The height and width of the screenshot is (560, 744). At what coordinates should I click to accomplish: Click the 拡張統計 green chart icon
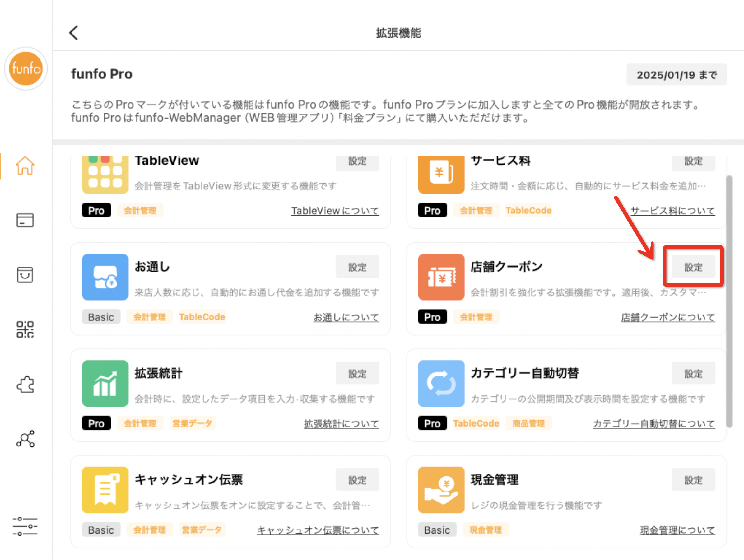105,384
